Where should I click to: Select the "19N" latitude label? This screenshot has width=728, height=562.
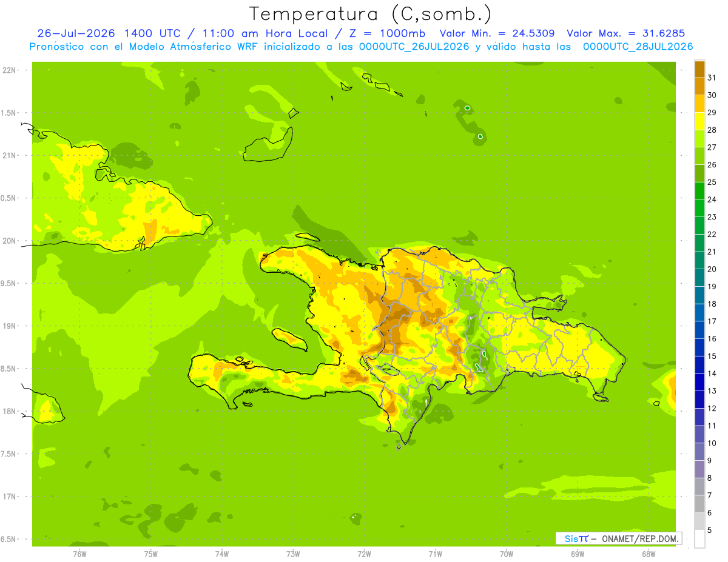pos(9,326)
